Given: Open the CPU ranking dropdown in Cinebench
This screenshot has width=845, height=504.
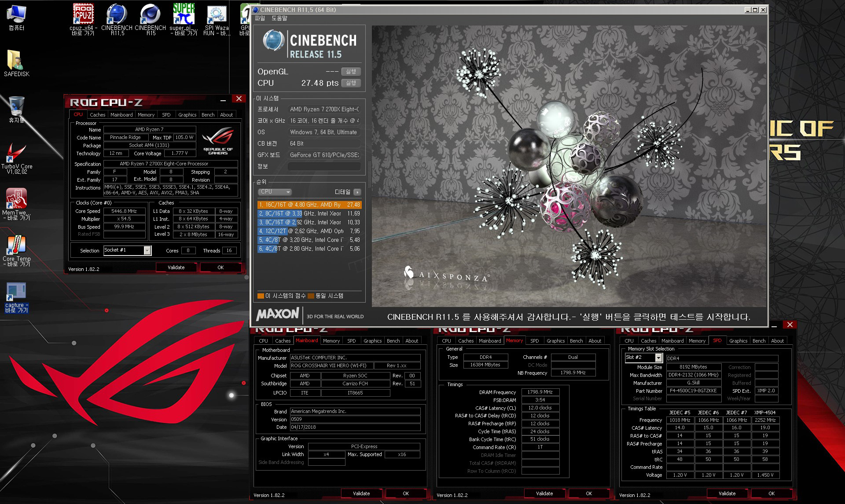Looking at the screenshot, I should click(x=275, y=192).
